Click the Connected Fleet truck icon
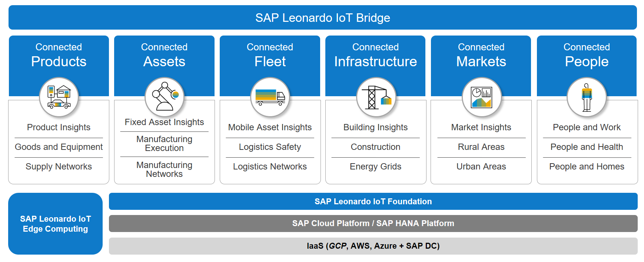Viewport: 644px width, 262px height. (x=270, y=97)
